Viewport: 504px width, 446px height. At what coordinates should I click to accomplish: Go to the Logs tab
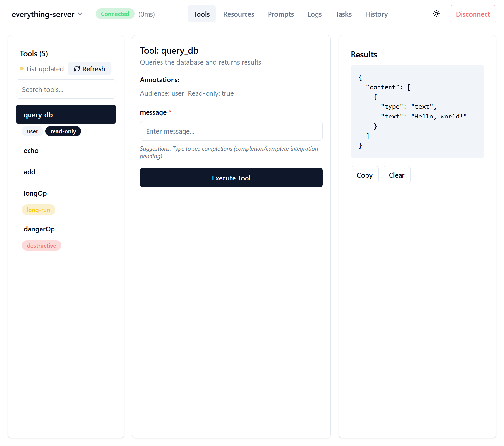tap(315, 14)
